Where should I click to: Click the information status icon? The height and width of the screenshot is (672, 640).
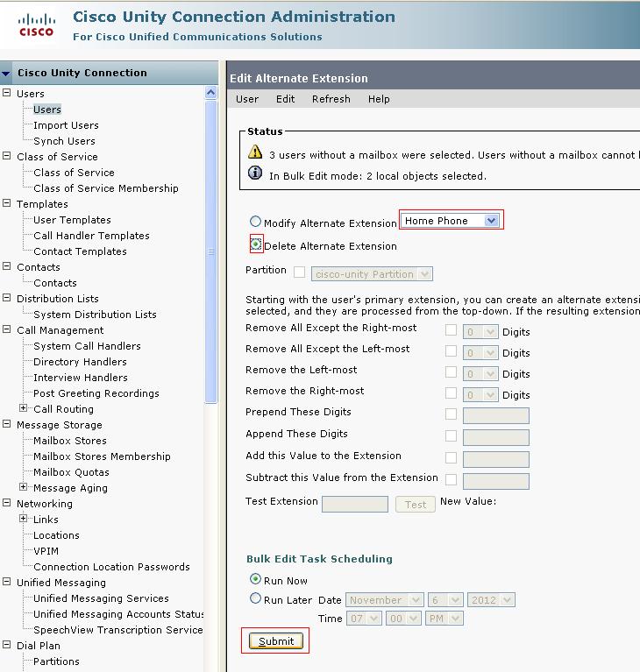pos(255,173)
